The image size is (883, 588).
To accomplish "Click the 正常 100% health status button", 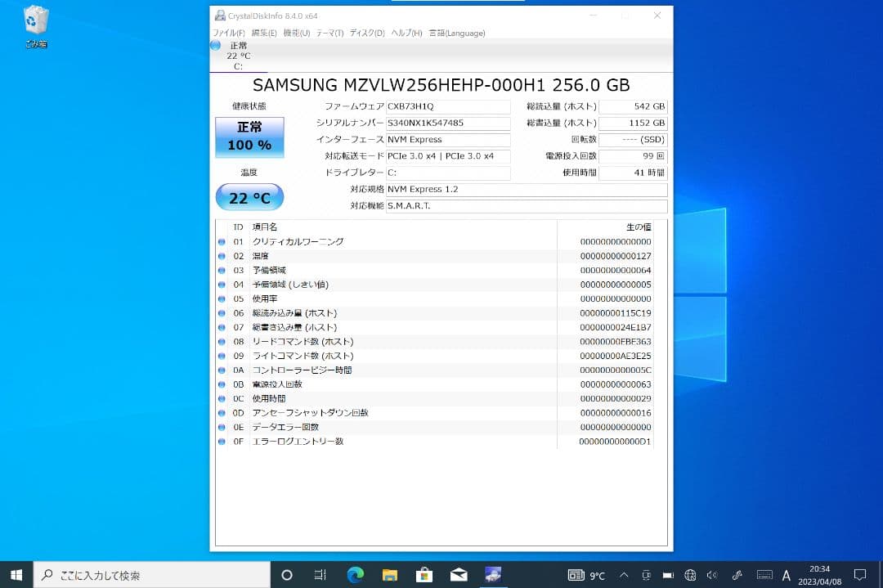I will coord(249,137).
